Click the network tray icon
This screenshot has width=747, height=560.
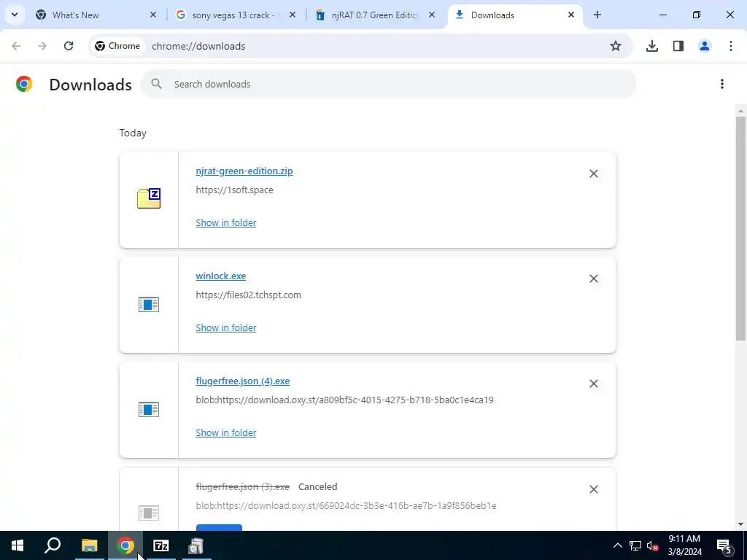pos(635,545)
